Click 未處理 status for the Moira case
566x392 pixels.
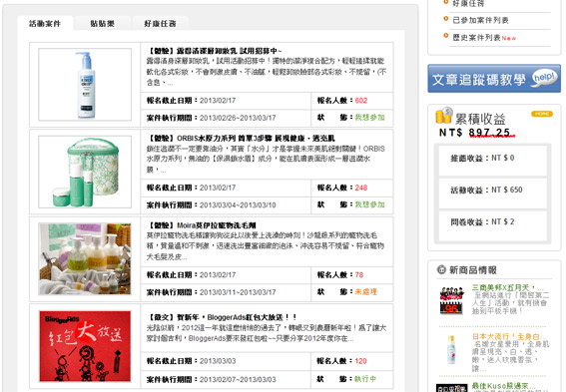click(x=365, y=291)
